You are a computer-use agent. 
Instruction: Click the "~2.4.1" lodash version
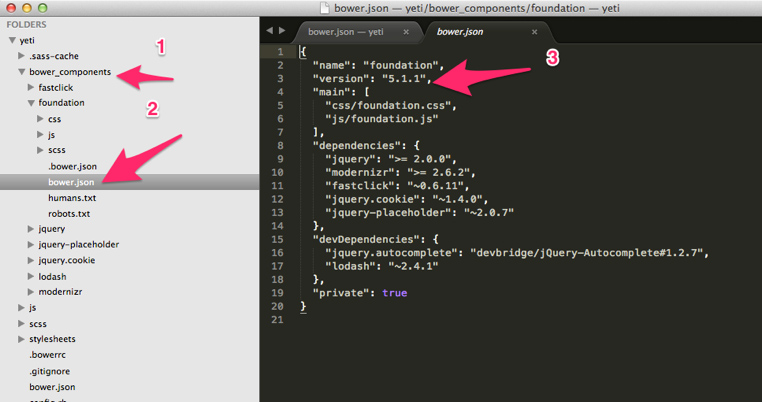(x=414, y=266)
